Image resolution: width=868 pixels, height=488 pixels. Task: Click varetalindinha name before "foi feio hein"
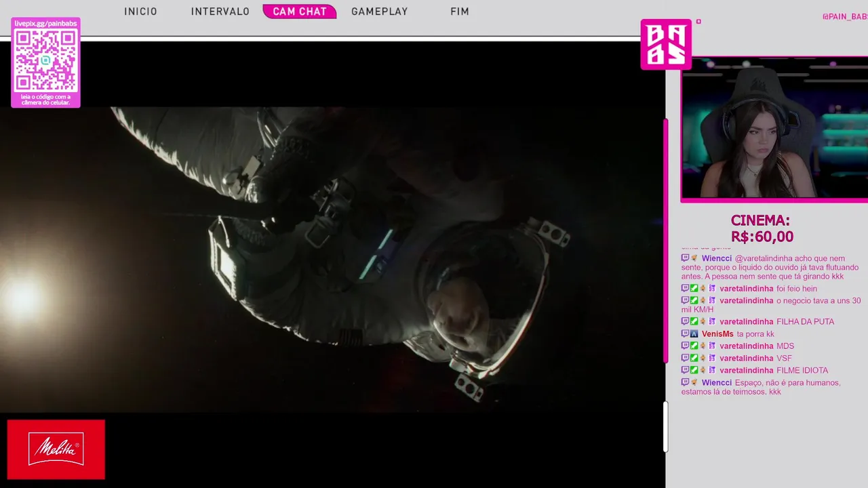(746, 289)
